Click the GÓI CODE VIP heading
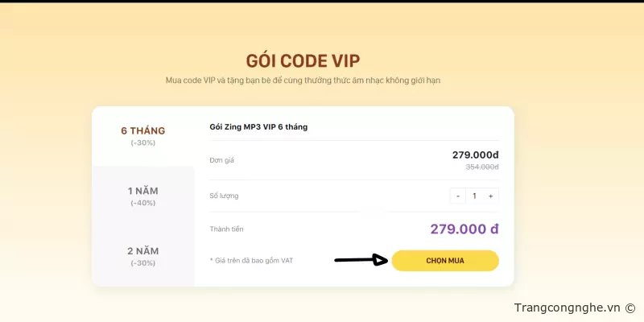Viewport: 644px width, 322px height. coord(303,60)
